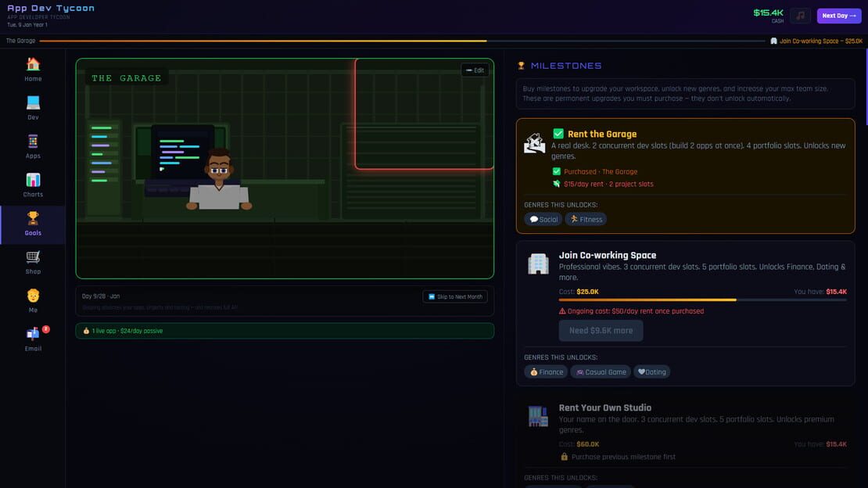Image resolution: width=868 pixels, height=488 pixels.
Task: Check the Email inbox in sidebar
Action: [33, 339]
